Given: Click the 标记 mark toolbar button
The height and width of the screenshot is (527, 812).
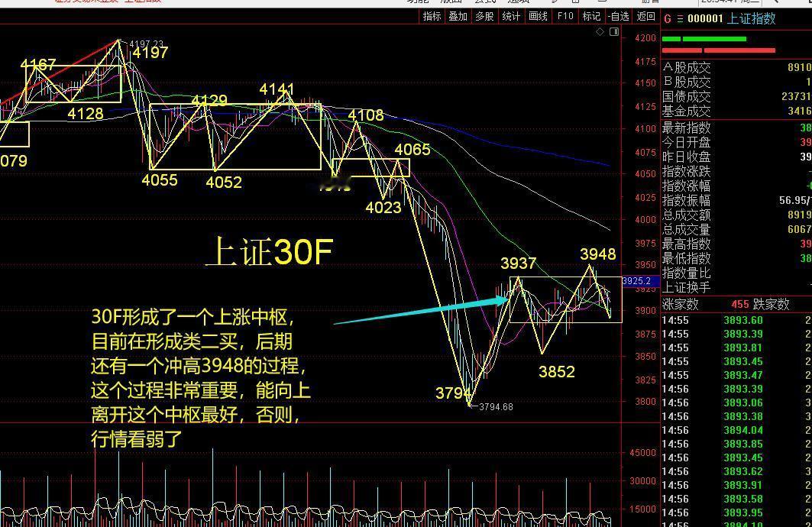Looking at the screenshot, I should pos(591,17).
